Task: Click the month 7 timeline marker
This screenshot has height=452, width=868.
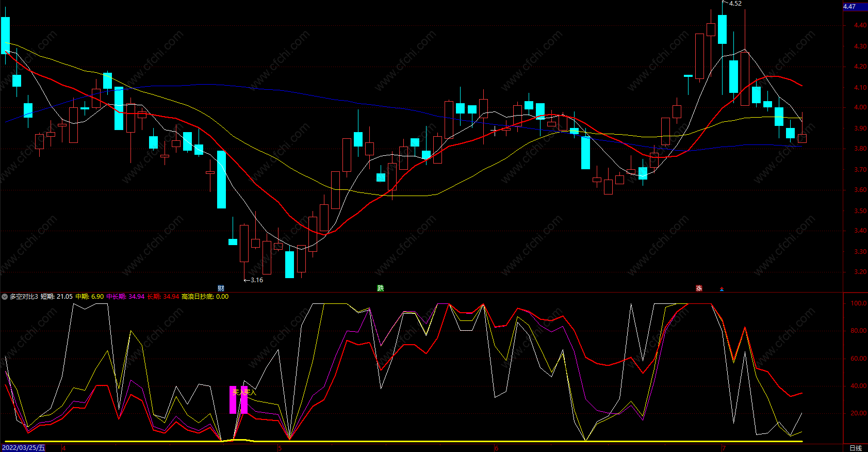Action: (x=724, y=448)
